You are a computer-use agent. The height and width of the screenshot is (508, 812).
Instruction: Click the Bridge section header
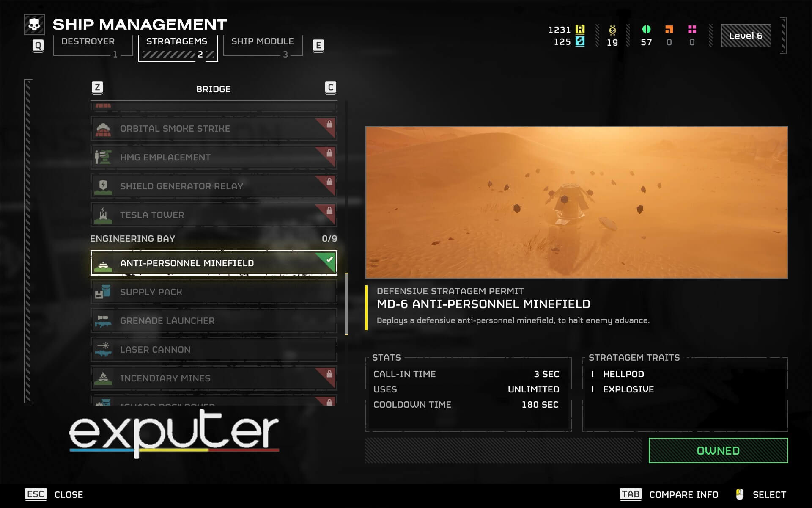pos(214,89)
